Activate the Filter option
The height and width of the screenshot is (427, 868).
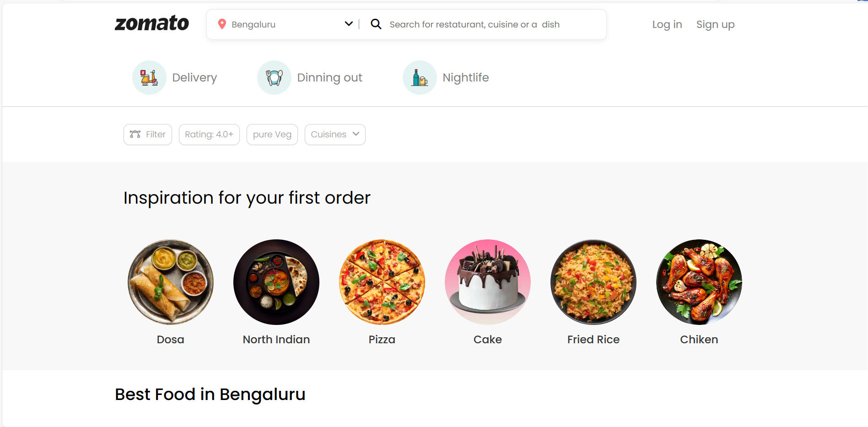tap(147, 134)
